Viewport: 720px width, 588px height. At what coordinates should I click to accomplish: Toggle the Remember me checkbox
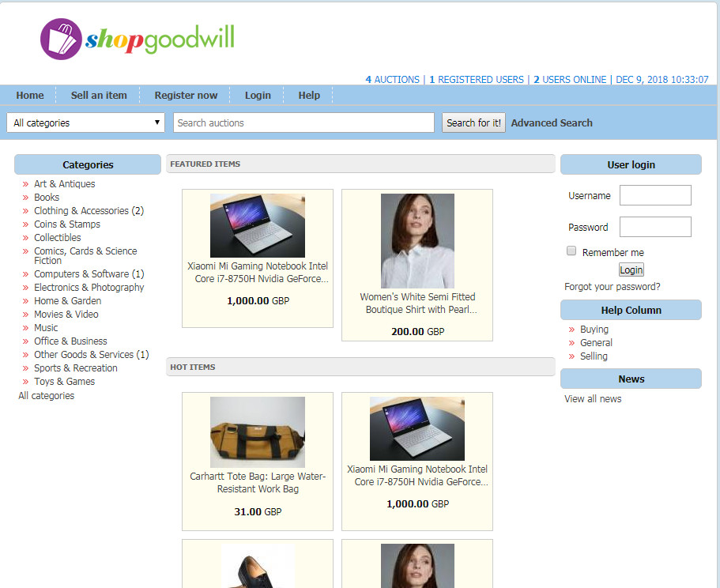[571, 251]
